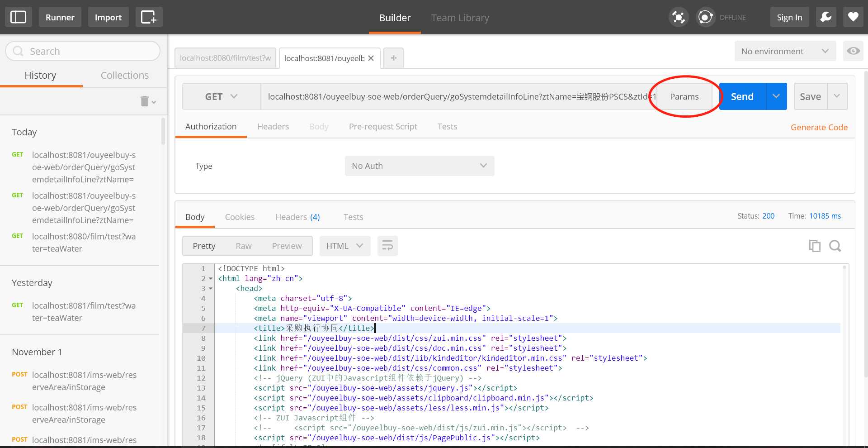
Task: Select the localhost:8080/film/test?w request tab
Action: [225, 58]
